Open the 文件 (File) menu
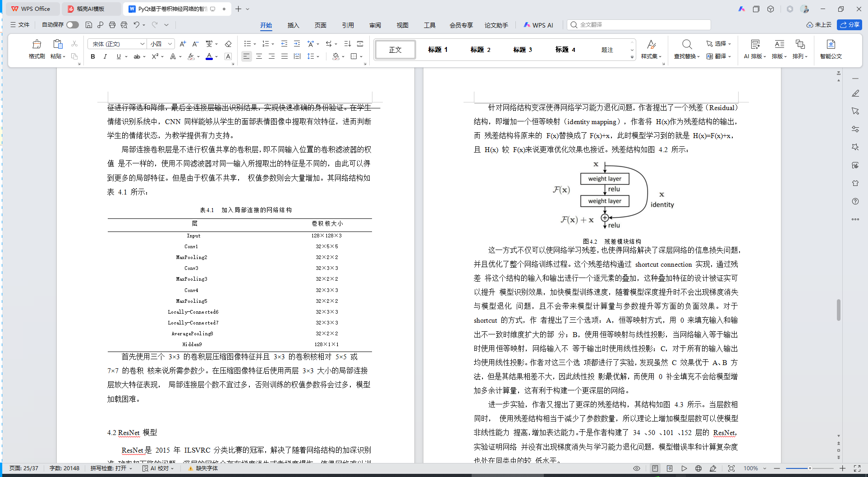Image resolution: width=868 pixels, height=477 pixels. [20, 25]
